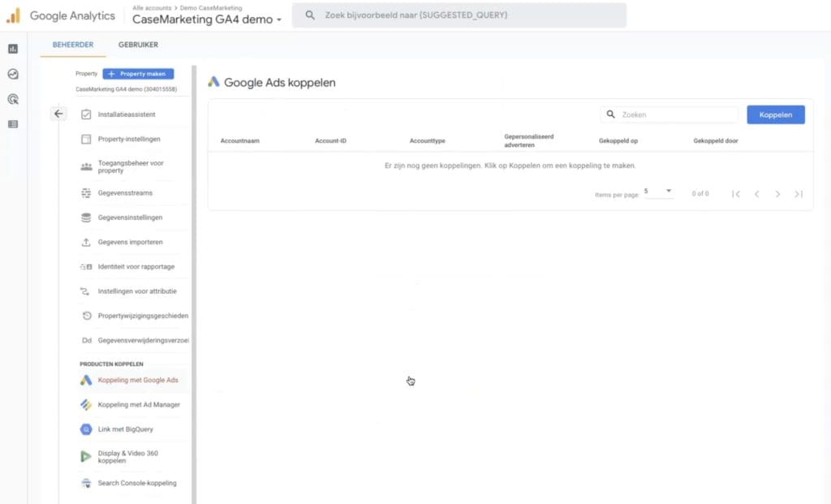Click the Identiteit voor rapportage icon
Image resolution: width=831 pixels, height=504 pixels.
click(86, 266)
